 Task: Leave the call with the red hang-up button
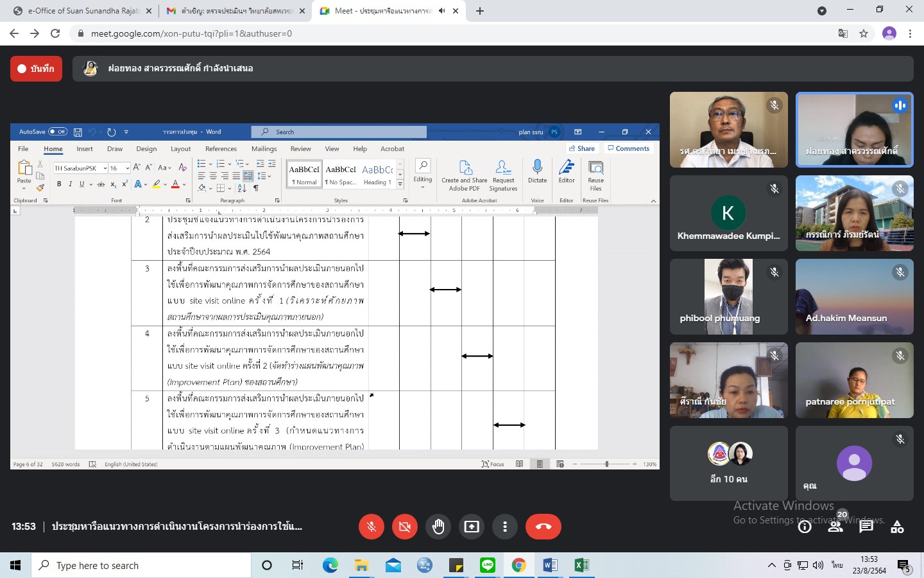(543, 527)
